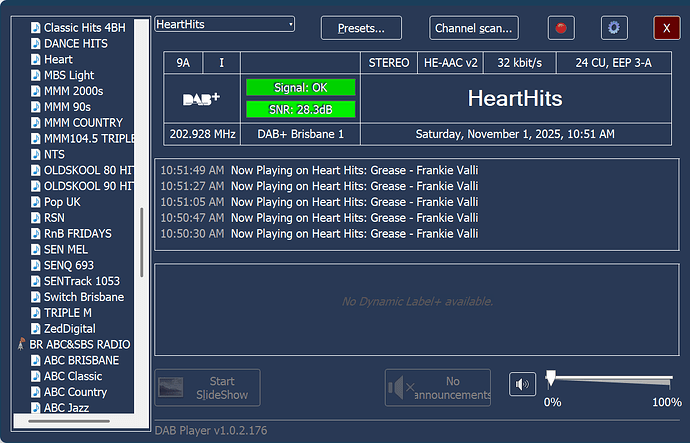This screenshot has height=443, width=690.
Task: Click the note icon beside ABC Country
Action: tap(35, 392)
